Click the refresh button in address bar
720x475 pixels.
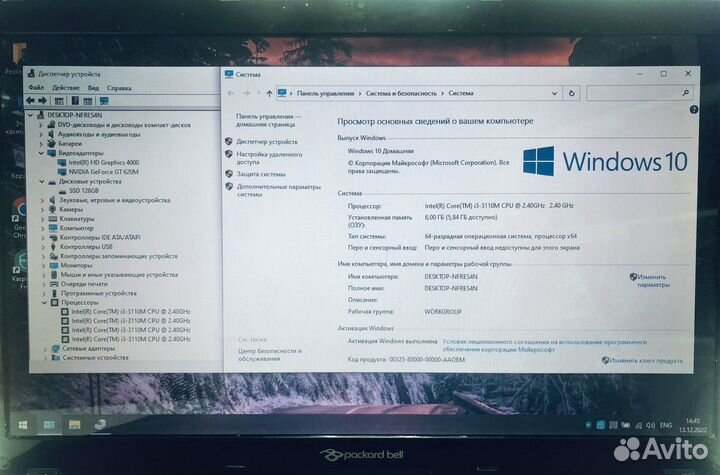click(572, 93)
